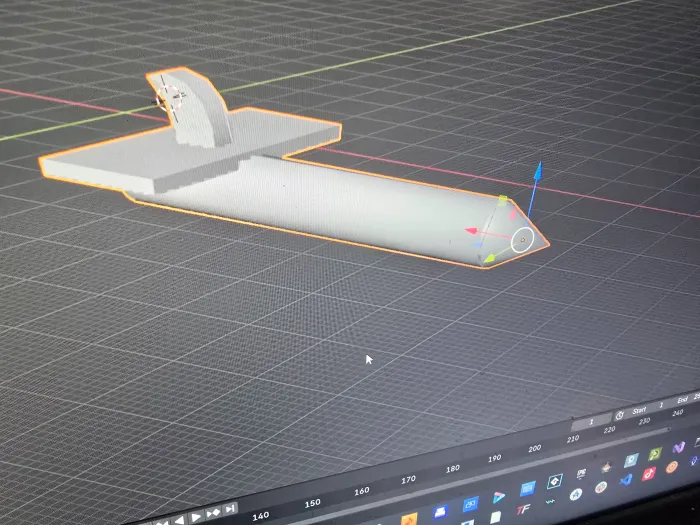Open the green square taskbar icon
This screenshot has height=525, width=700.
point(655,454)
